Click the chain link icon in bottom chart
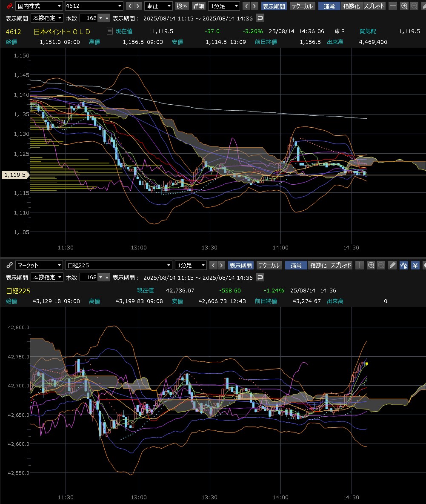 click(x=10, y=265)
